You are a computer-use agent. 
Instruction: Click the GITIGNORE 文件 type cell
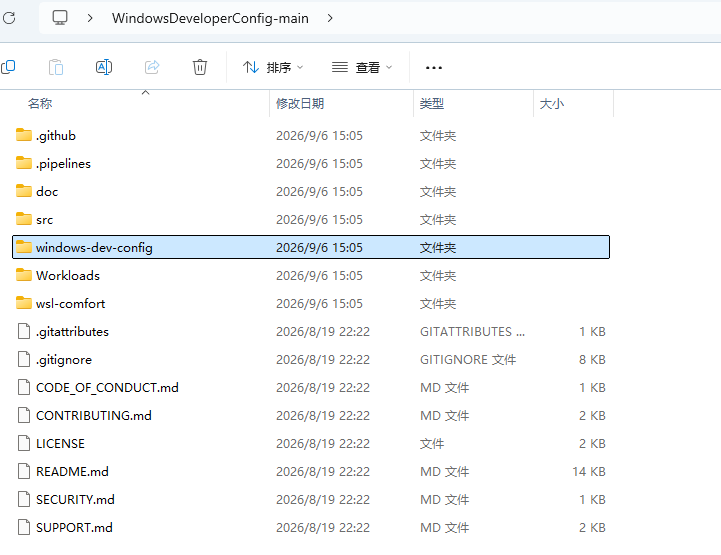[468, 359]
